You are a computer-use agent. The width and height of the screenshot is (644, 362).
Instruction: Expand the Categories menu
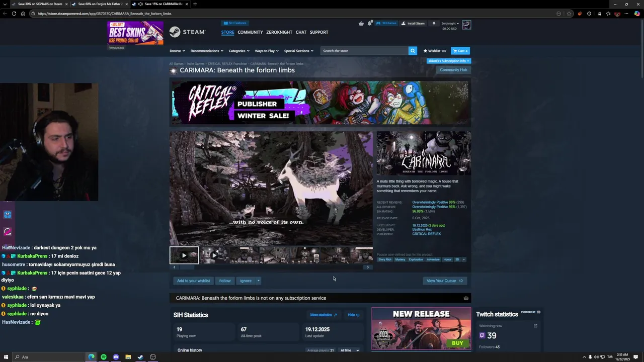[x=239, y=51]
